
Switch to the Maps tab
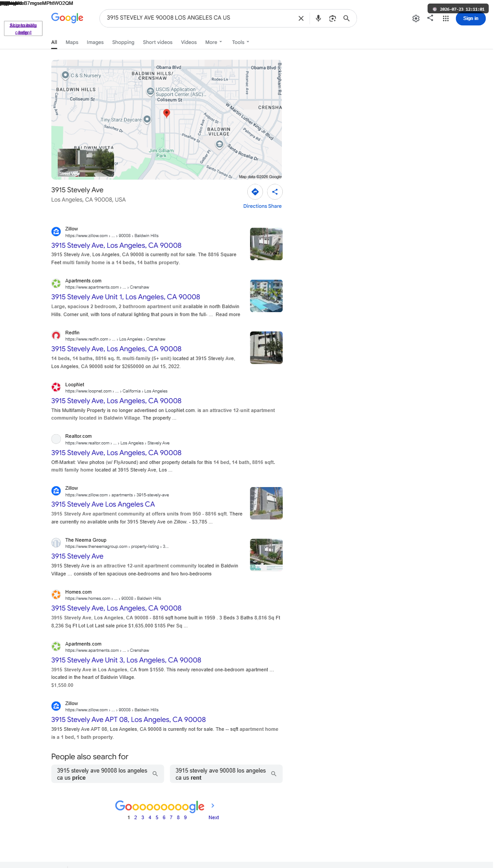pos(72,42)
